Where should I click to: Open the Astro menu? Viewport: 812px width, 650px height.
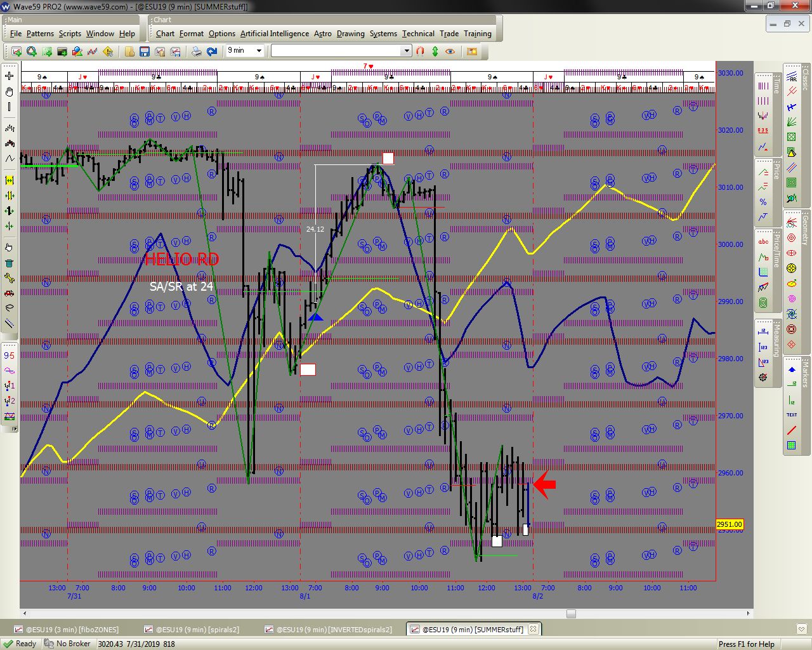[x=323, y=34]
